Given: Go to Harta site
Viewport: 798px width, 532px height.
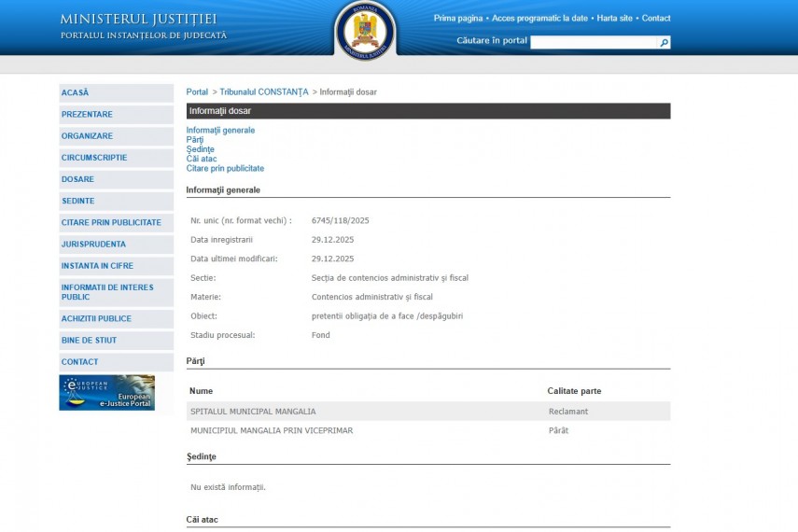Looking at the screenshot, I should click(615, 19).
